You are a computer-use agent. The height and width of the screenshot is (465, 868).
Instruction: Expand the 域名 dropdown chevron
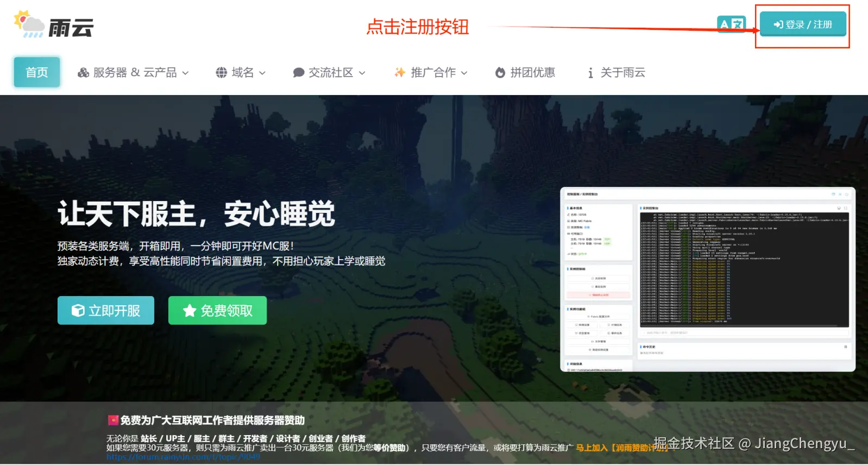pyautogui.click(x=262, y=73)
